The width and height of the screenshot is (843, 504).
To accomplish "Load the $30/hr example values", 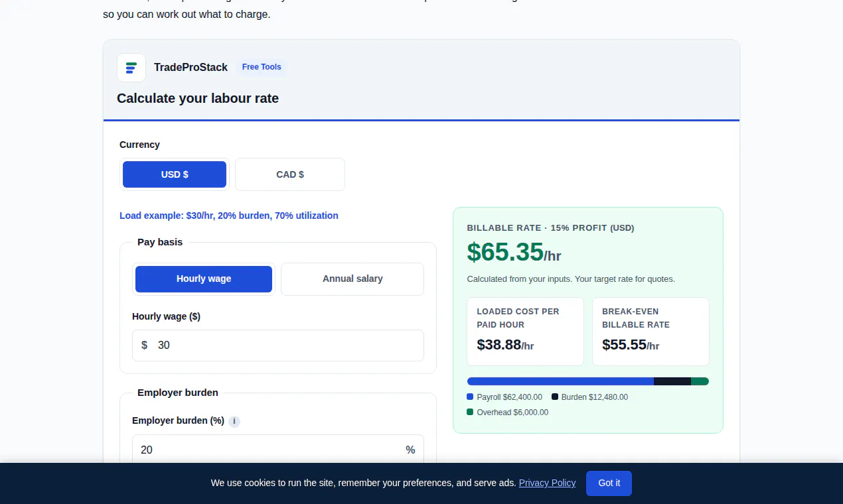I will (x=229, y=216).
